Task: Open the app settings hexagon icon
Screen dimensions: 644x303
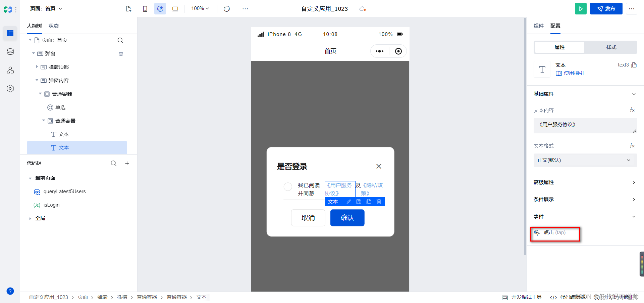Action: [10, 88]
